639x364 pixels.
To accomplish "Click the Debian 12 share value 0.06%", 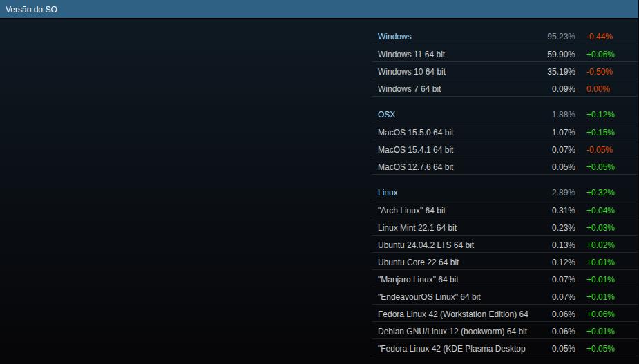I will click(x=564, y=332).
